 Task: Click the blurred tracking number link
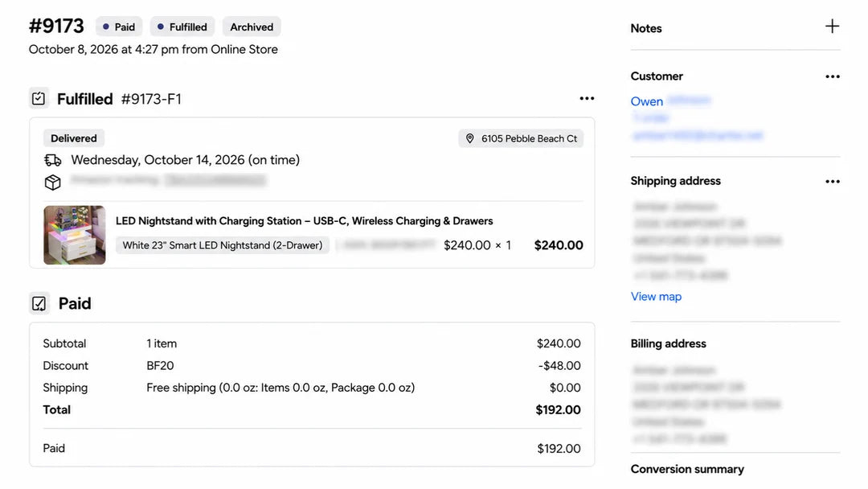click(x=215, y=180)
